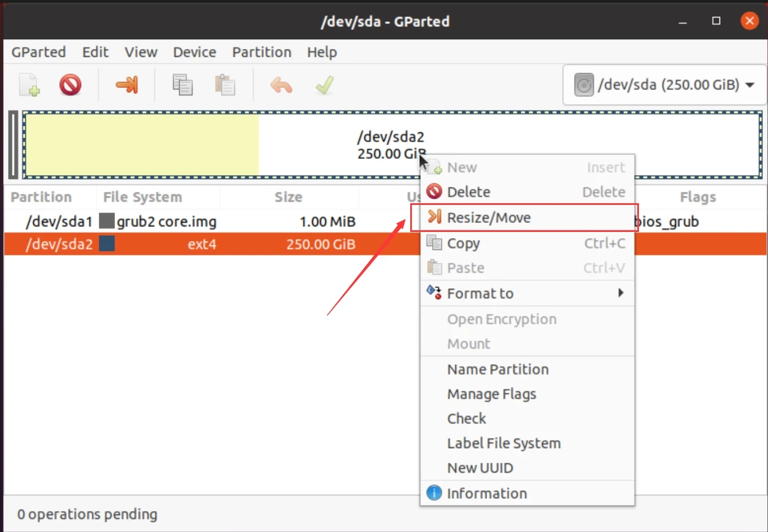Click the narrow sda1 bar in disk graphic
768x532 pixels.
coord(14,145)
